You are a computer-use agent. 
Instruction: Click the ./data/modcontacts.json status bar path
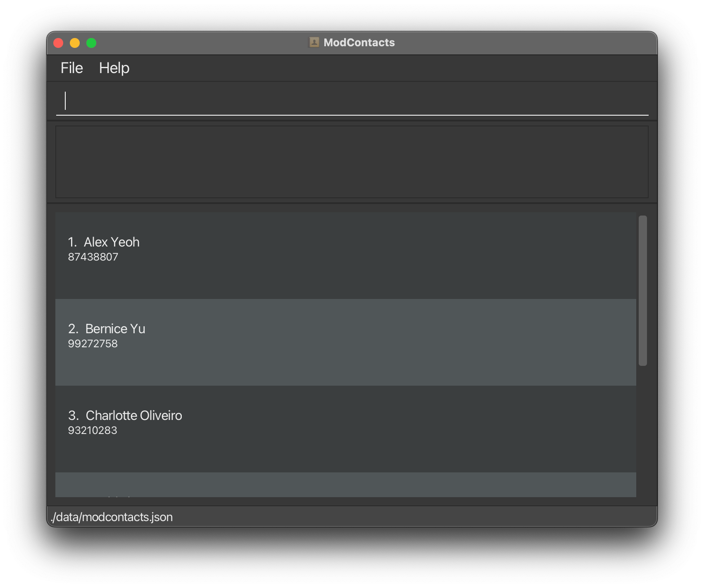(x=112, y=517)
